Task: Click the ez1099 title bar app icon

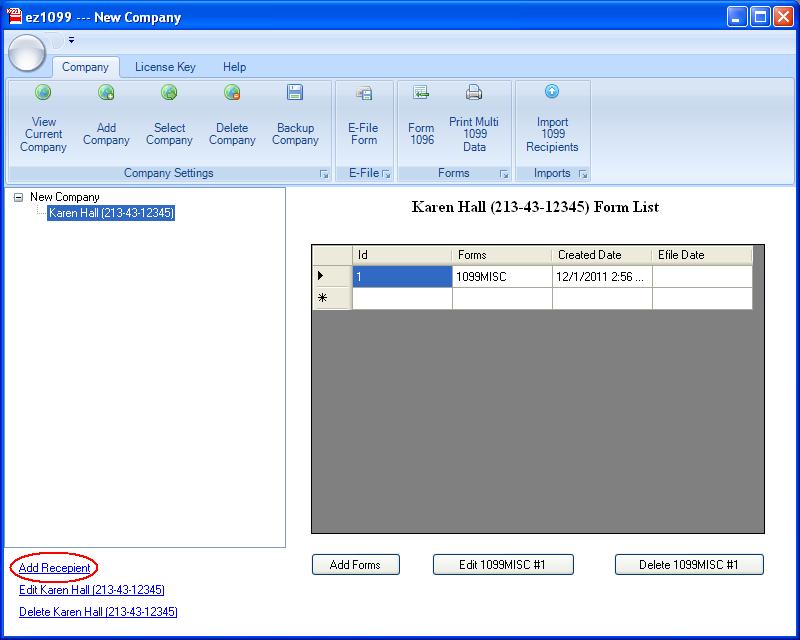Action: point(15,16)
